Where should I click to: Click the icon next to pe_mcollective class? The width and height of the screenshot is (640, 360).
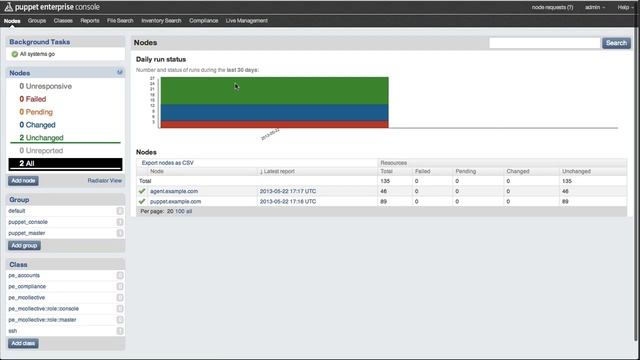120,298
